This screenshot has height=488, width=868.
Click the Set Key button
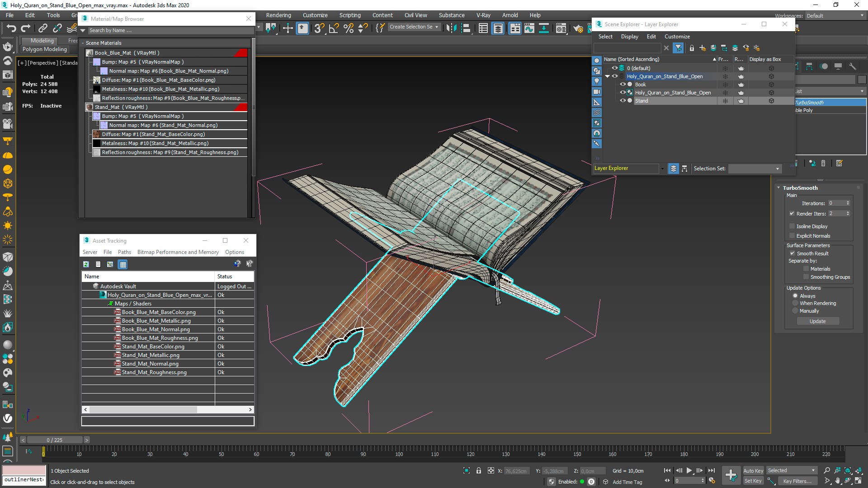753,481
